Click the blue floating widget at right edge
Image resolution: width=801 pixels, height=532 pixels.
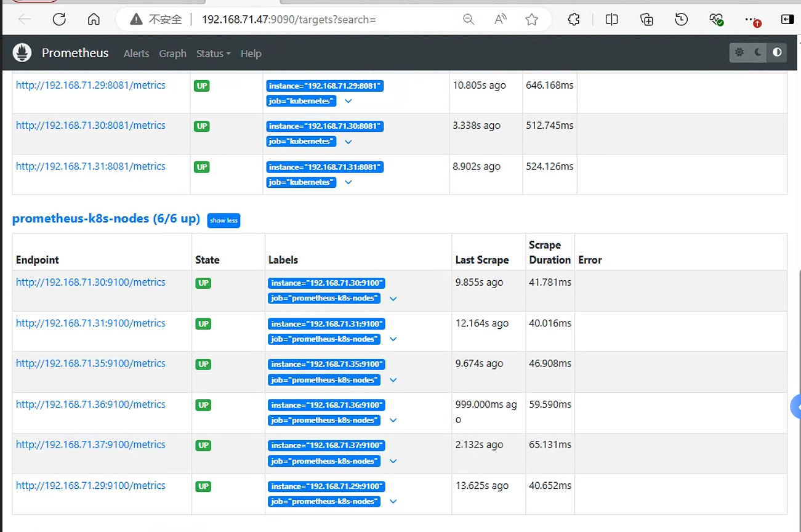pyautogui.click(x=795, y=407)
